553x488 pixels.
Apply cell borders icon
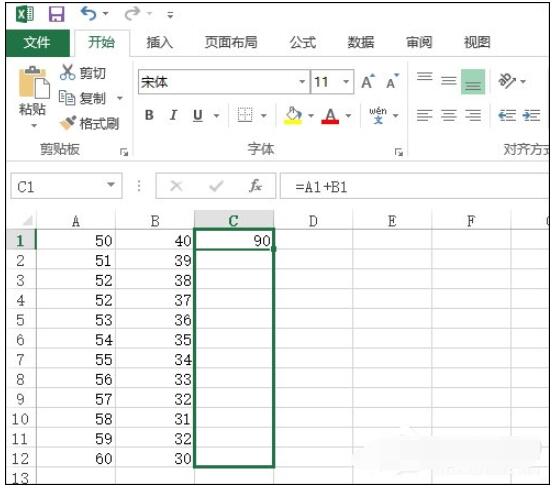tap(245, 115)
